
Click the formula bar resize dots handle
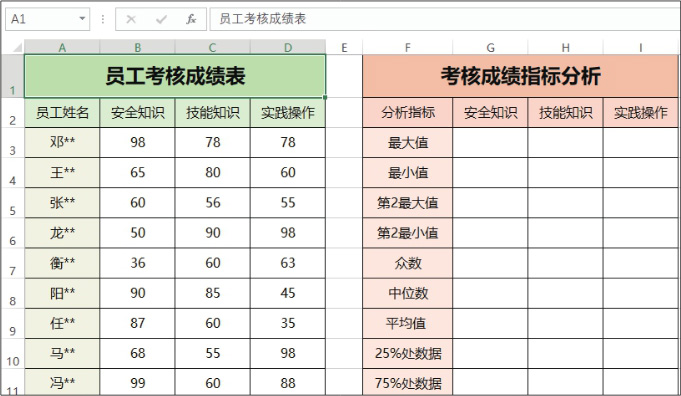102,19
